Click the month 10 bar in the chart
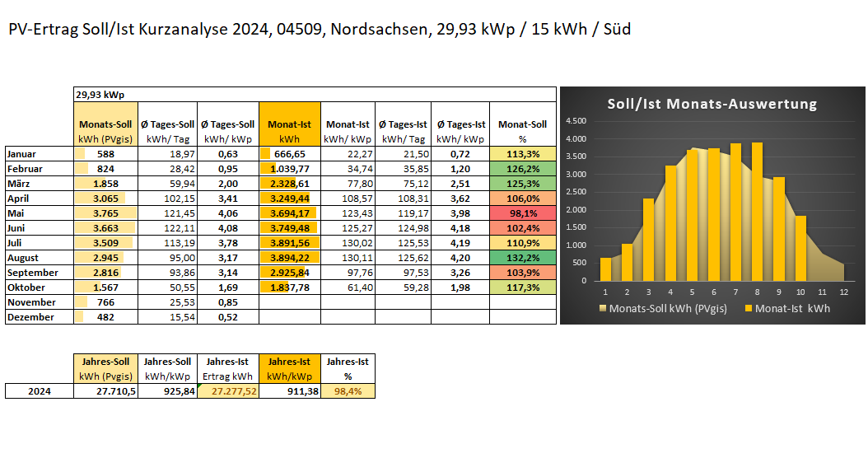Image resolution: width=868 pixels, height=458 pixels. coord(800,248)
